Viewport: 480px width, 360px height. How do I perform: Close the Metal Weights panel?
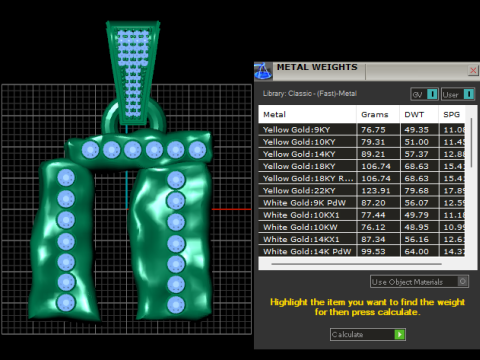(473, 70)
